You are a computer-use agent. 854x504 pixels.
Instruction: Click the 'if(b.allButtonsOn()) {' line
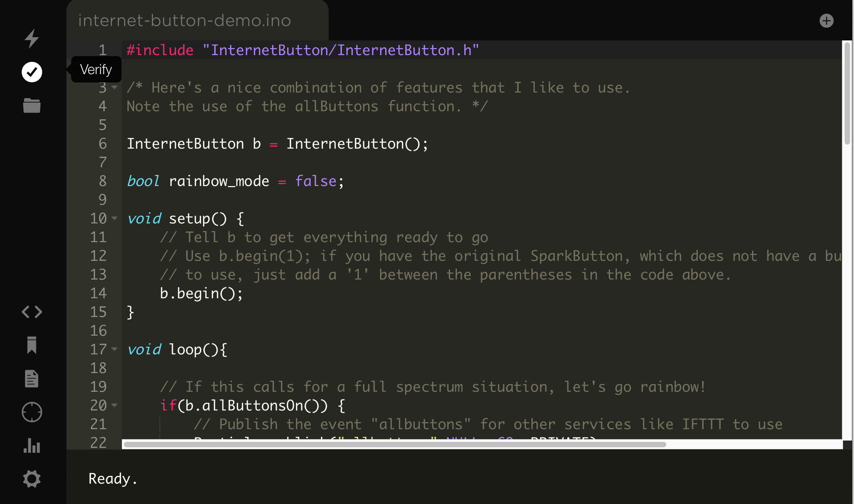tap(252, 405)
